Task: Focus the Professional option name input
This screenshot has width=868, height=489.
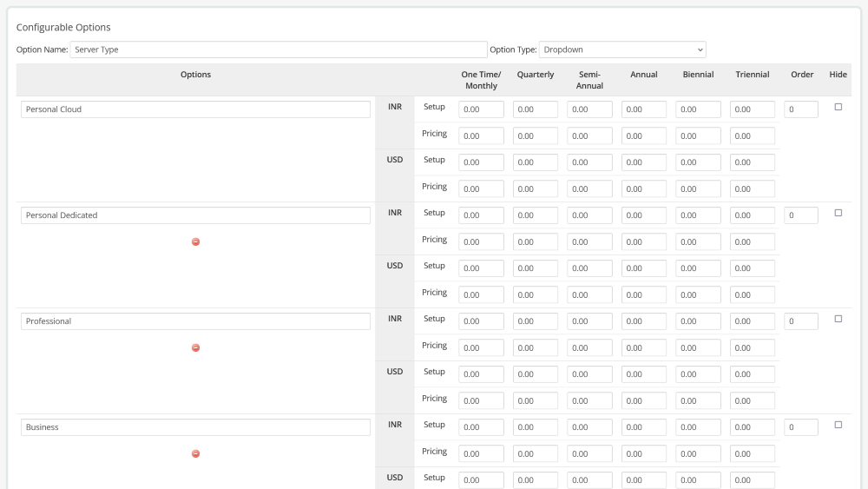Action: pos(195,321)
